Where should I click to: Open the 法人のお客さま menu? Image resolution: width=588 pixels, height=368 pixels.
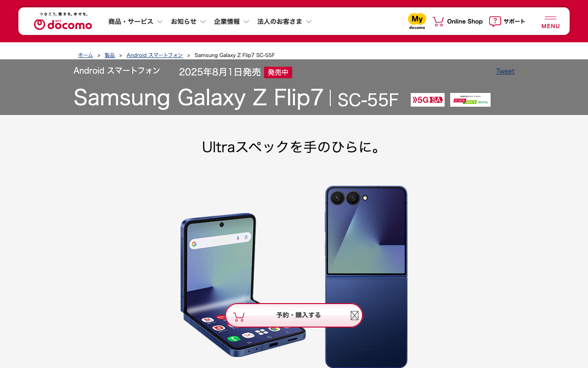(x=284, y=21)
